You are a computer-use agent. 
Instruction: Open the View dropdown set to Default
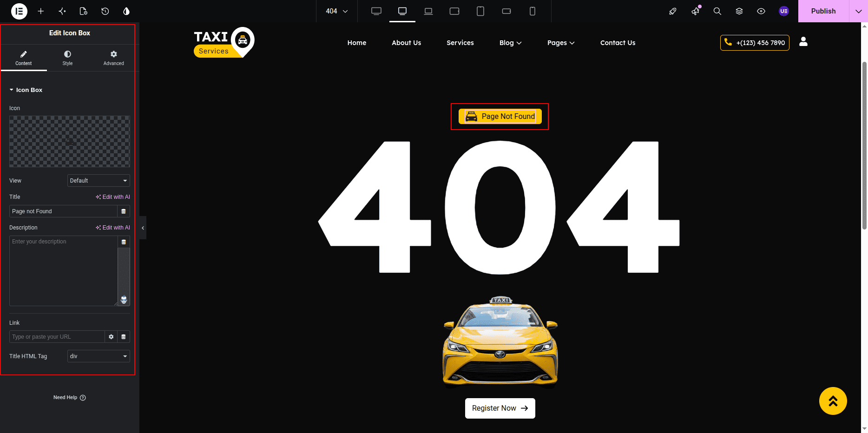[x=99, y=181]
